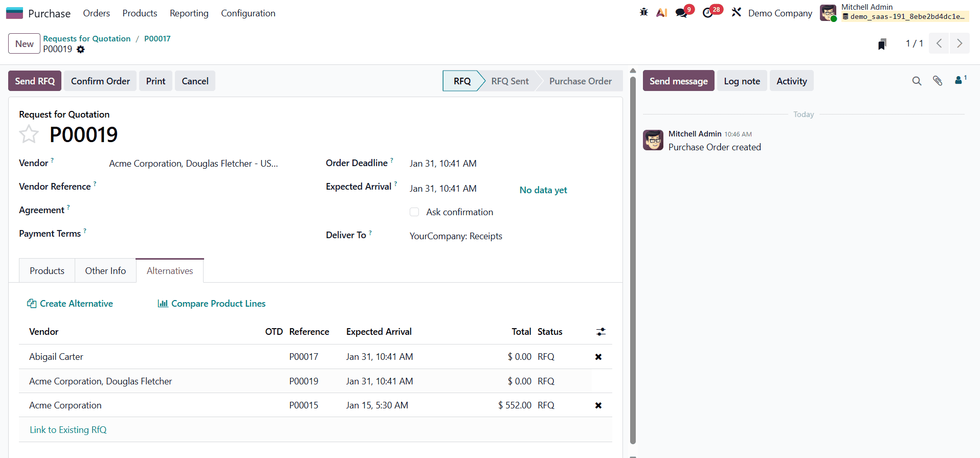Open the column options adjust icon

point(601,332)
